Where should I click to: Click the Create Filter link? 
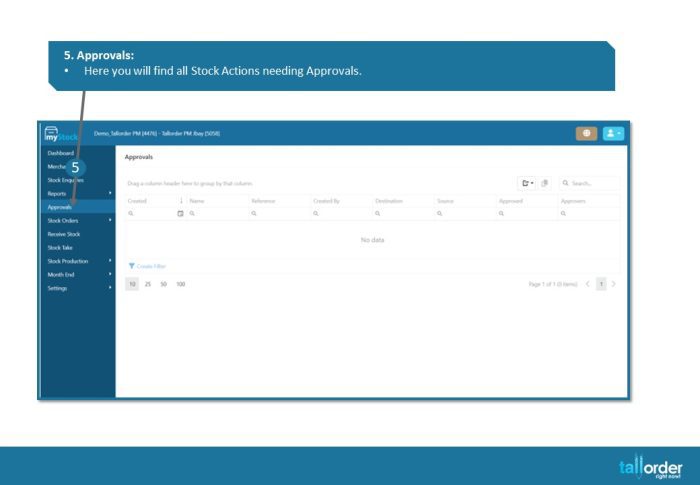pos(147,266)
